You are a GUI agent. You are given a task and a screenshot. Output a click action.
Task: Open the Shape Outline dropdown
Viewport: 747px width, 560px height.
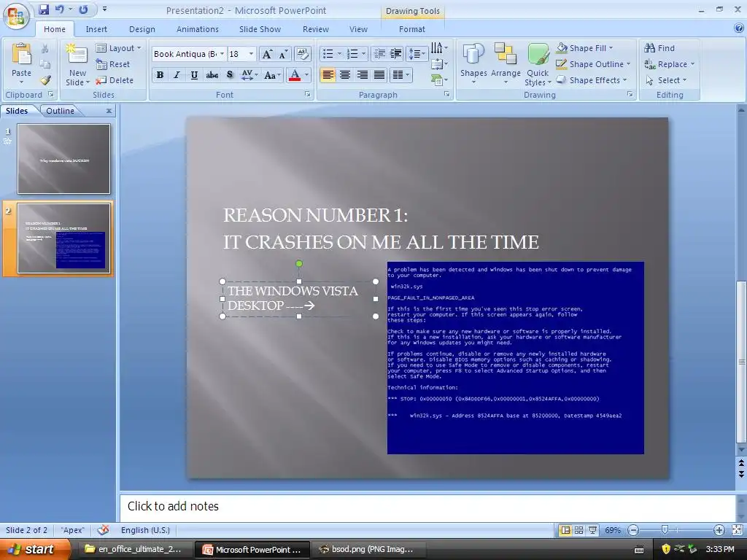(593, 64)
